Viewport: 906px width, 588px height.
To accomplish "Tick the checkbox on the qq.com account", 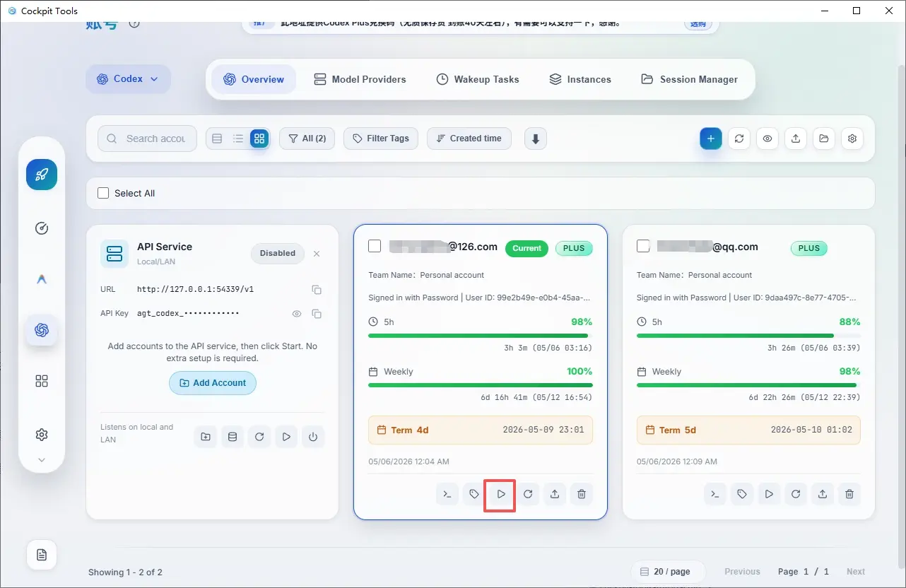I will pyautogui.click(x=643, y=246).
